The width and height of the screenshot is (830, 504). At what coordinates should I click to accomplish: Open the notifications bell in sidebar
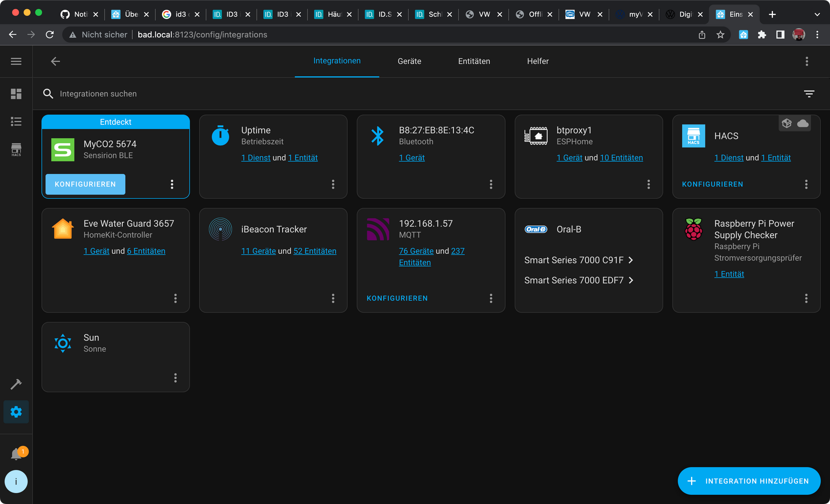(x=16, y=454)
